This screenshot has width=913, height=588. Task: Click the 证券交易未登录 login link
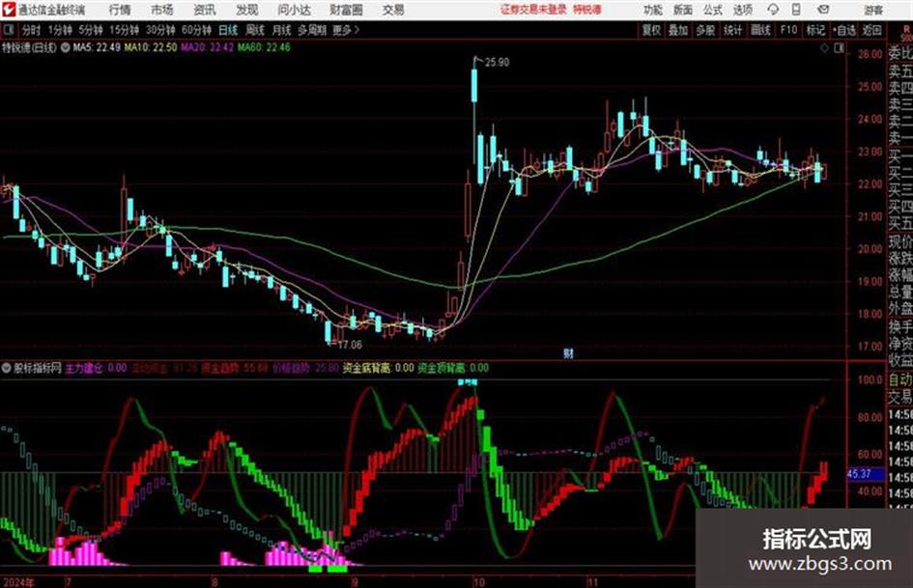533,10
